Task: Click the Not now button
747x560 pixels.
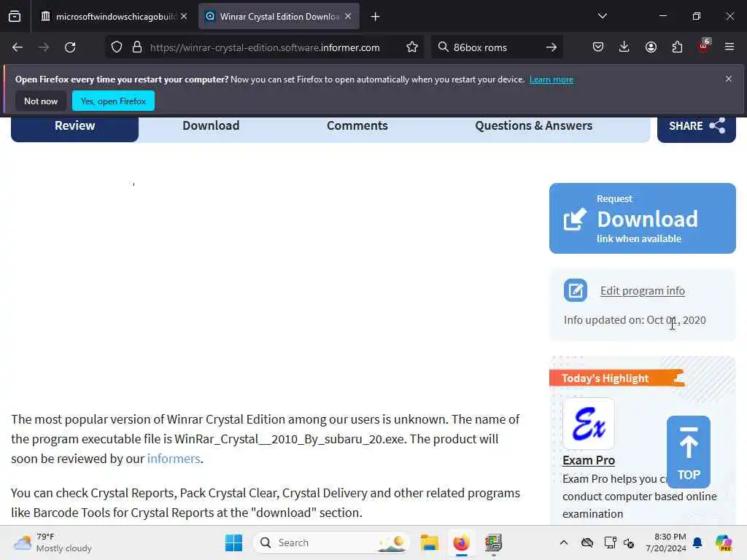Action: pos(41,101)
